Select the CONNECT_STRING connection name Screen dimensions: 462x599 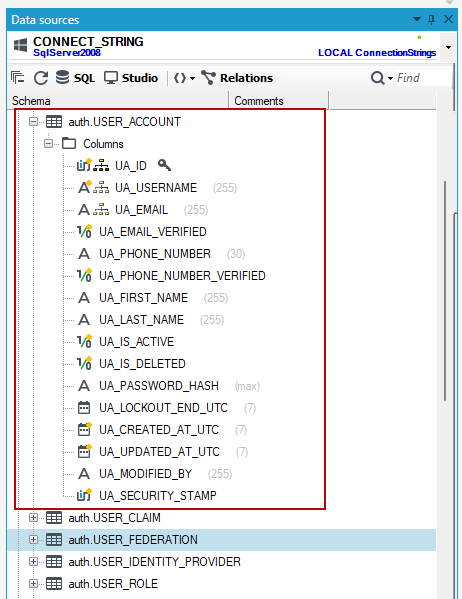[88, 41]
